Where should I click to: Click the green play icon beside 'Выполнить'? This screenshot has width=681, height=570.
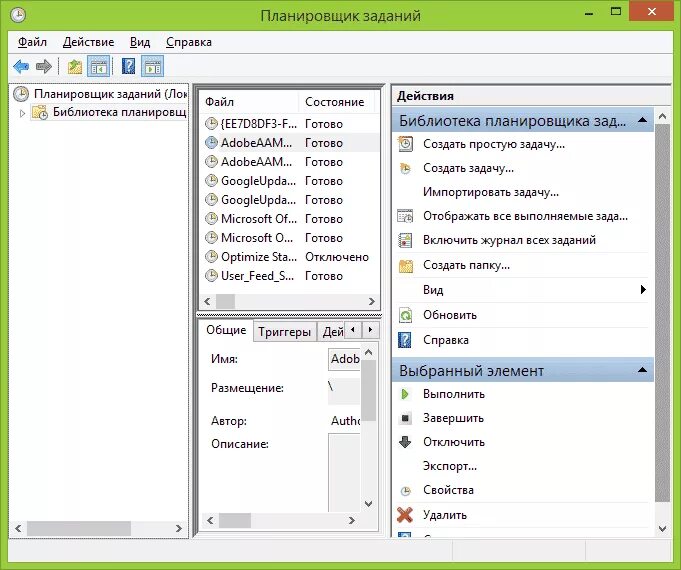point(405,394)
